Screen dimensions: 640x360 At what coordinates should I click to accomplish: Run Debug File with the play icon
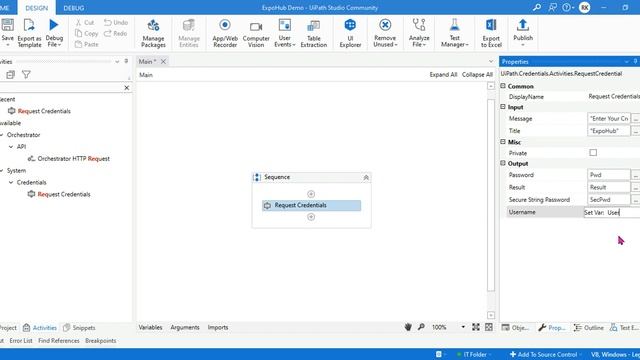[x=53, y=25]
